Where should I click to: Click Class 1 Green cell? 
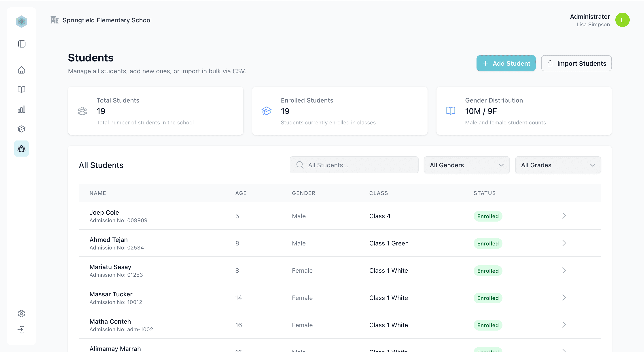point(389,243)
